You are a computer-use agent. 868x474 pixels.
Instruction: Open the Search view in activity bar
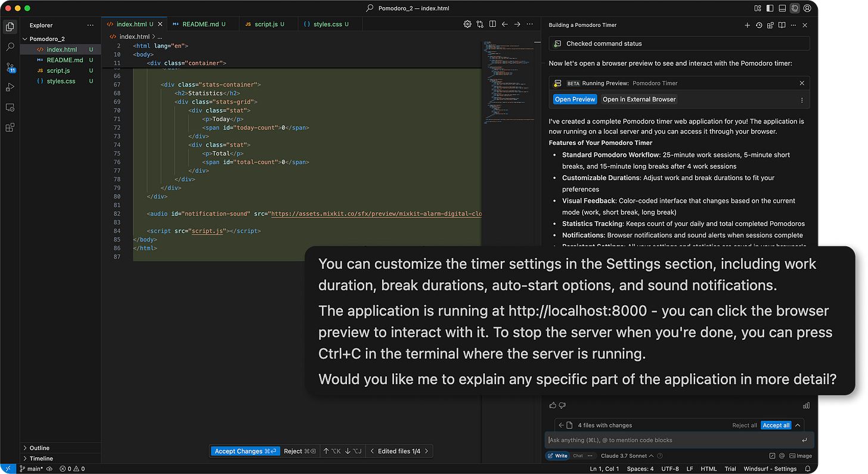click(x=10, y=47)
